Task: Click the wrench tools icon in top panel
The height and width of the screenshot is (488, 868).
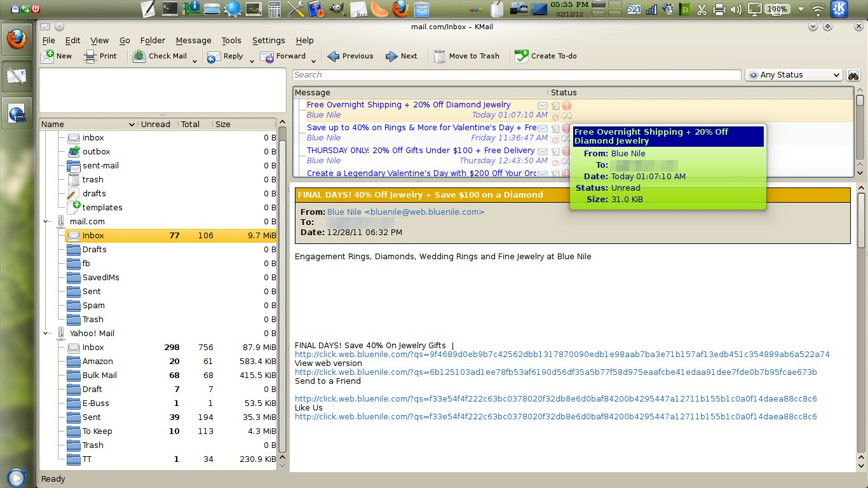Action: tap(295, 9)
